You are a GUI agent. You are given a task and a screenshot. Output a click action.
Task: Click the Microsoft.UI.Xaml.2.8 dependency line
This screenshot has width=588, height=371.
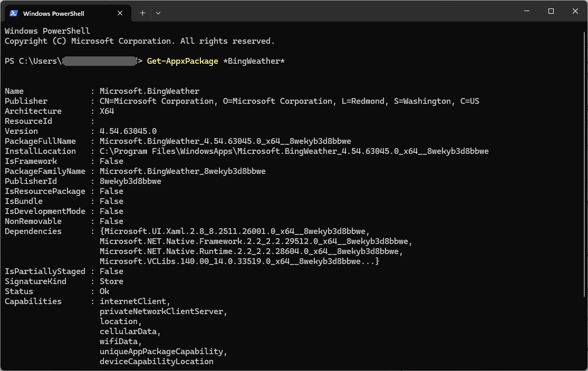tap(234, 231)
